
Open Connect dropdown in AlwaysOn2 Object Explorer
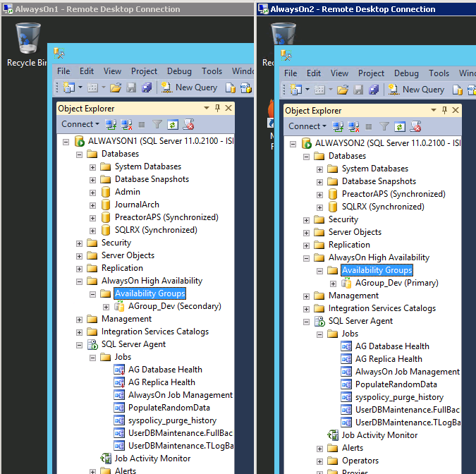[x=307, y=126]
